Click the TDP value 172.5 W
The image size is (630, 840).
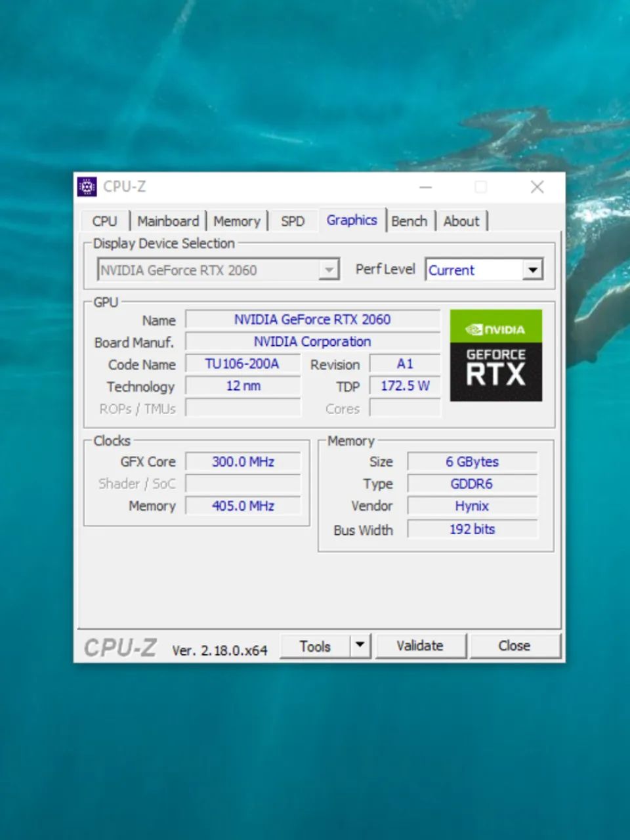[405, 386]
